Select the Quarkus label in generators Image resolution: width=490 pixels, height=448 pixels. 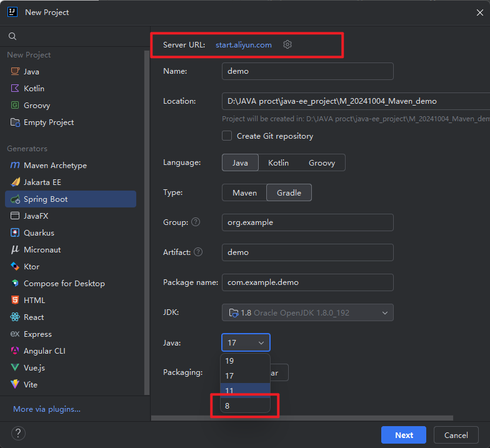pos(39,232)
